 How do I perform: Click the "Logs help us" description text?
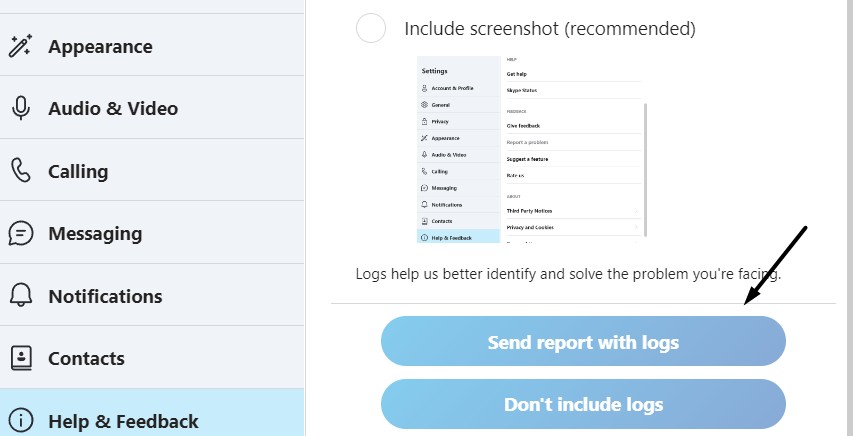click(568, 273)
